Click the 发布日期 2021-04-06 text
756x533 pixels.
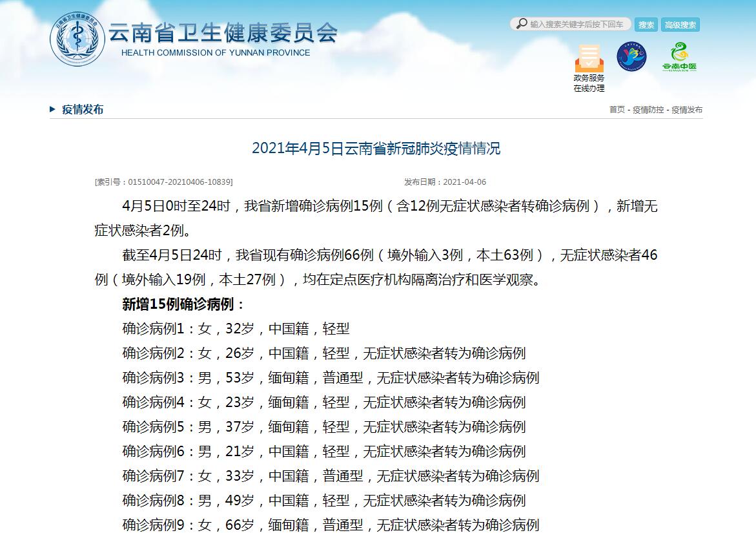coord(445,182)
